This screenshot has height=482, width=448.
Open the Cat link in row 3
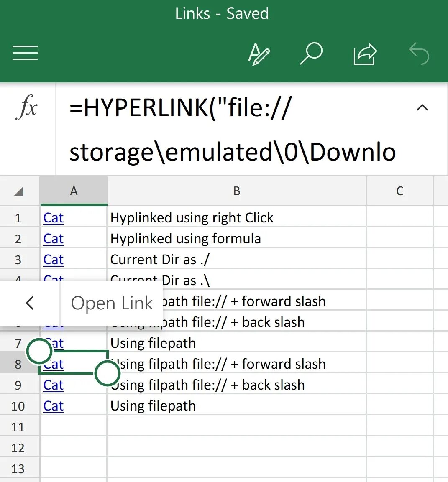[54, 260]
